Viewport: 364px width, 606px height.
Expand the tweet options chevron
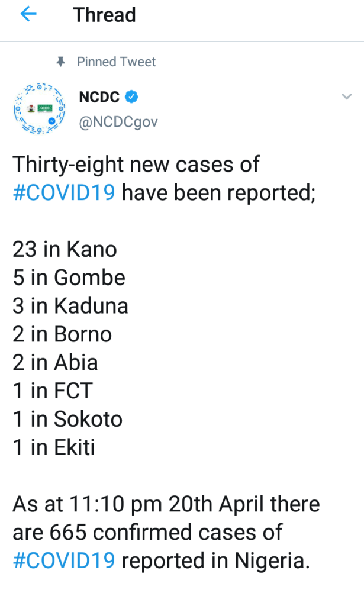point(346,96)
